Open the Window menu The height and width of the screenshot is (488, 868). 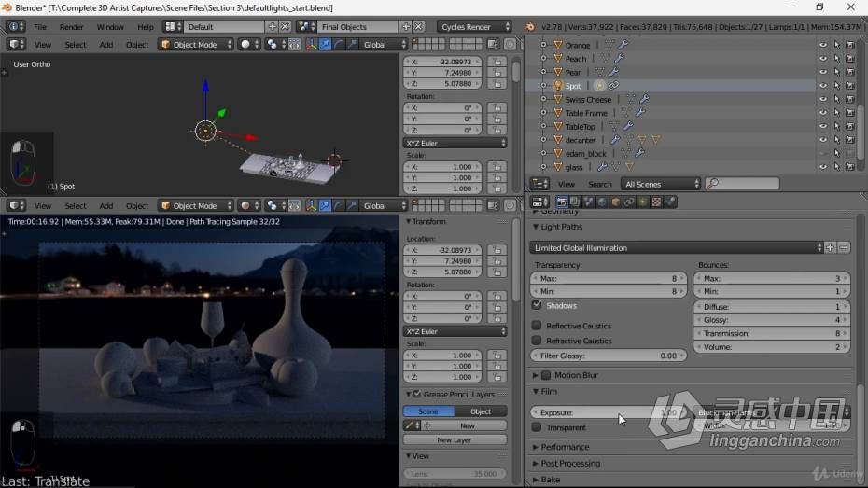pos(110,26)
